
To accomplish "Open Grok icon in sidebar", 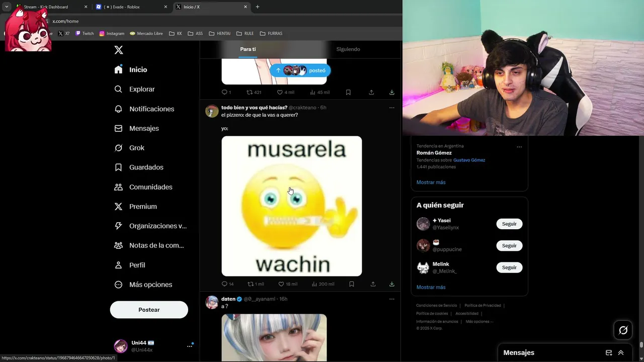I will 118,148.
